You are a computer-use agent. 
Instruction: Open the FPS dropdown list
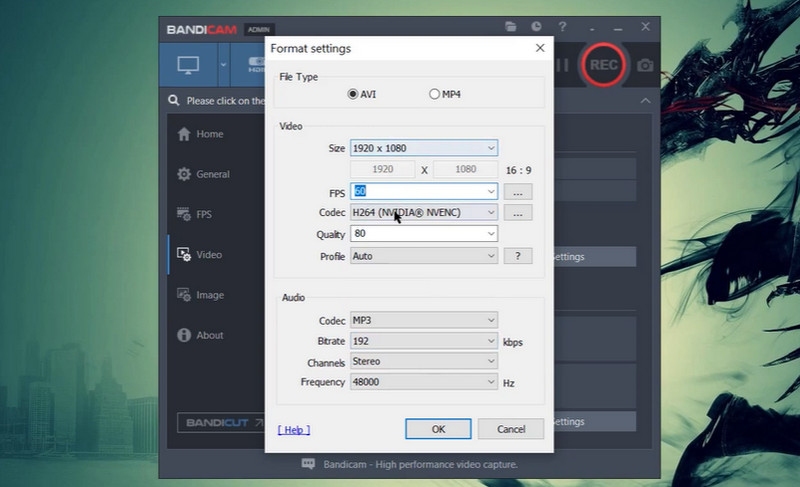[491, 191]
